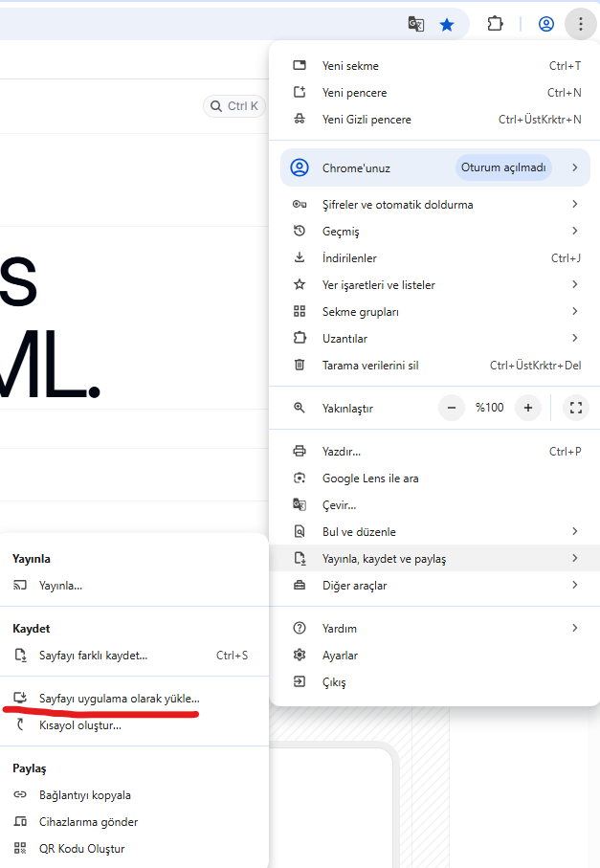Click the QR code icon beside QR Kodu Oluştur
The image size is (600, 868).
[x=20, y=848]
